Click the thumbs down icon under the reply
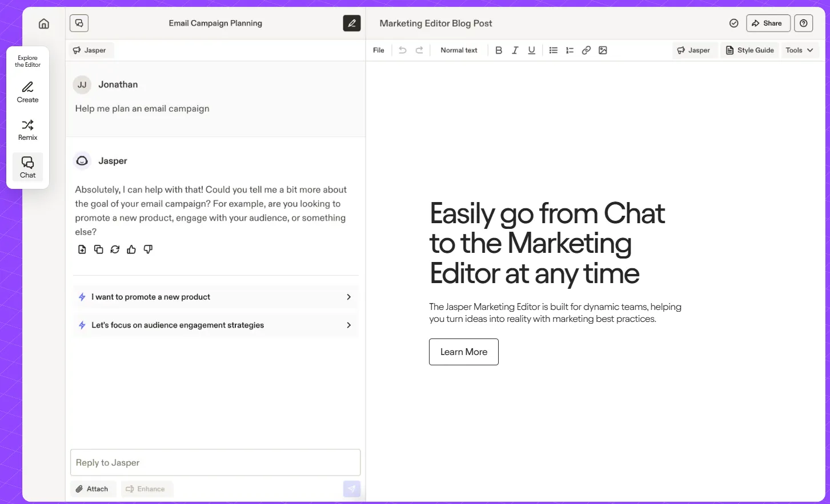The height and width of the screenshot is (504, 830). tap(148, 249)
